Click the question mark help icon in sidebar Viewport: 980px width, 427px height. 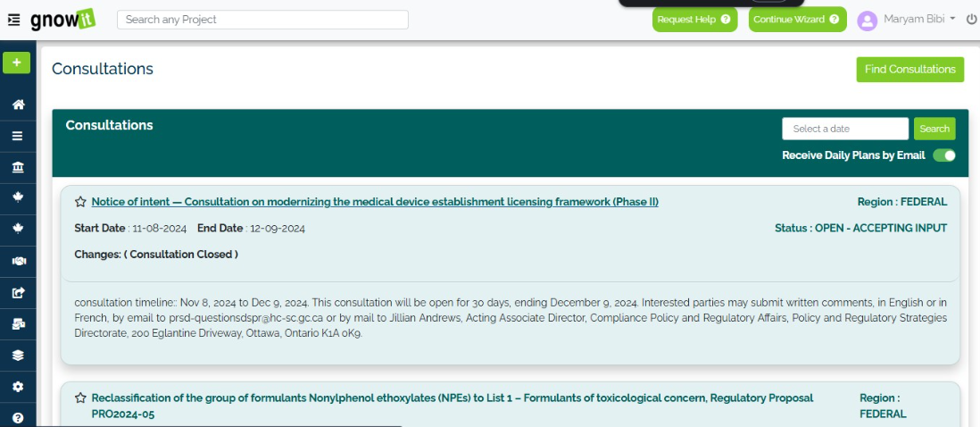coord(18,417)
